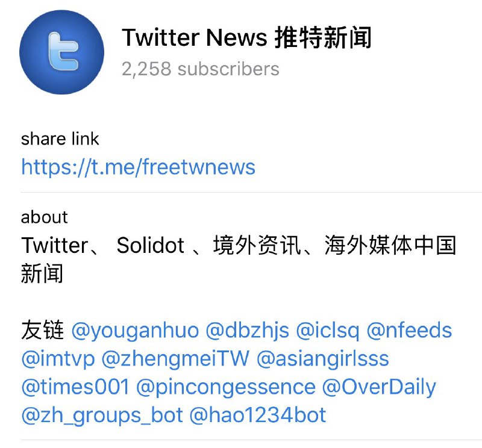Tap the 2,258 subscribers count

point(201,69)
